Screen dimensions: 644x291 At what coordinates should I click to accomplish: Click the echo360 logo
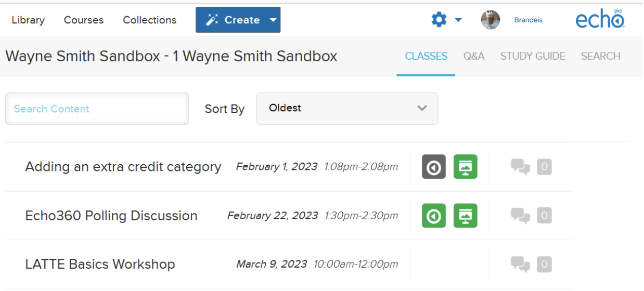(600, 20)
